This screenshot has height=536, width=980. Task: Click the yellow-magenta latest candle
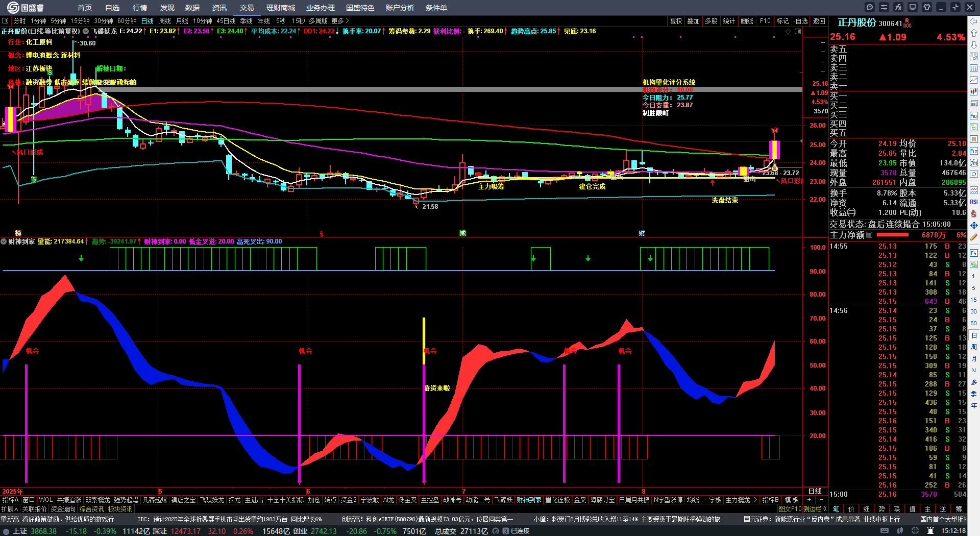(x=774, y=150)
